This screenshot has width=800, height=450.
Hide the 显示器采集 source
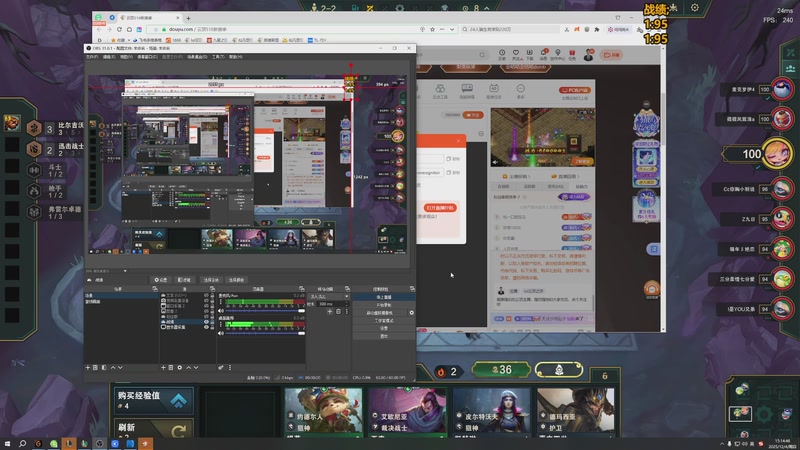tap(206, 327)
